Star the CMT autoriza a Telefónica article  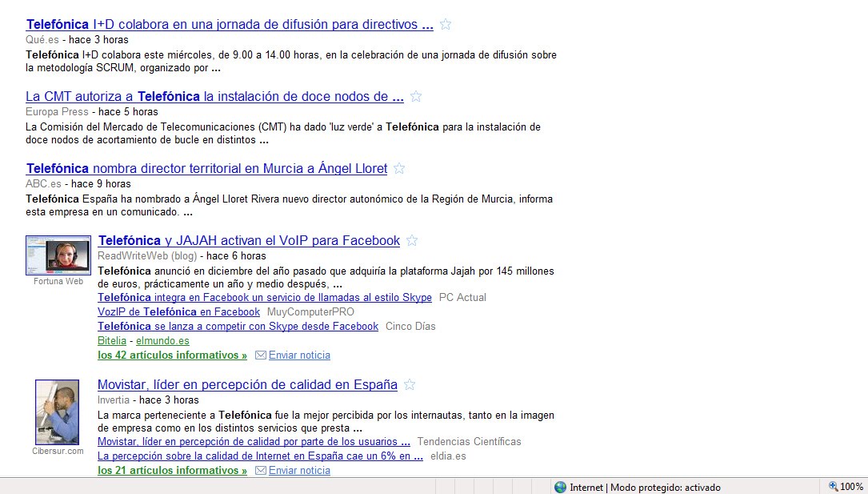[x=416, y=96]
